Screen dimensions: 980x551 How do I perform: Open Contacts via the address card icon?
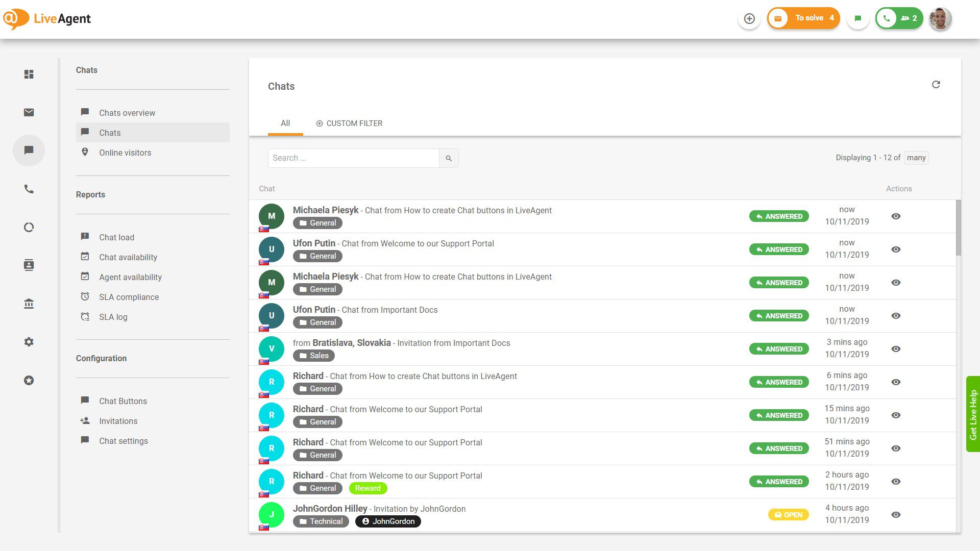click(29, 265)
